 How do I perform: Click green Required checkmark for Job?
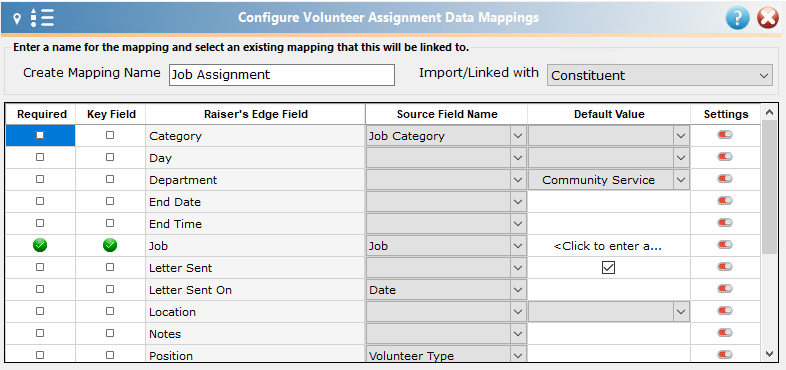coord(40,246)
